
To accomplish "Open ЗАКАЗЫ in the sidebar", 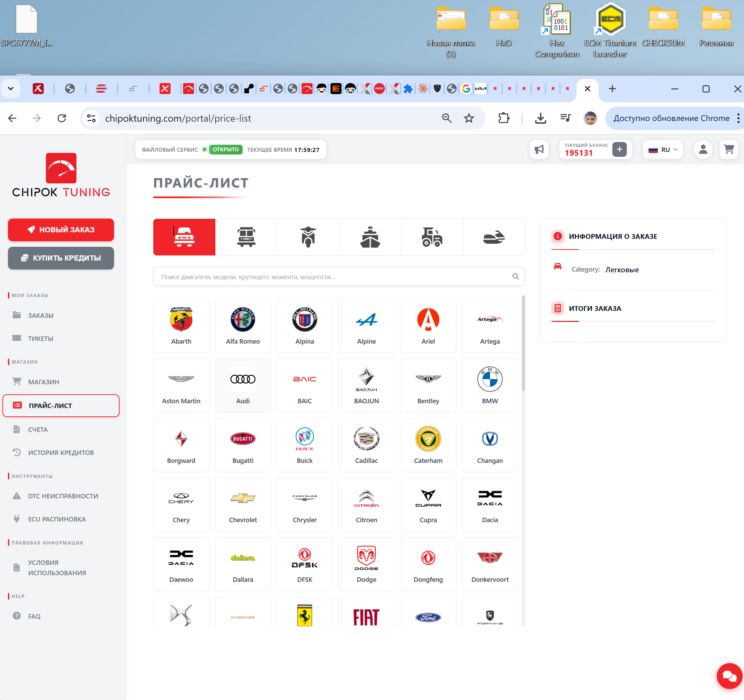I will [40, 315].
